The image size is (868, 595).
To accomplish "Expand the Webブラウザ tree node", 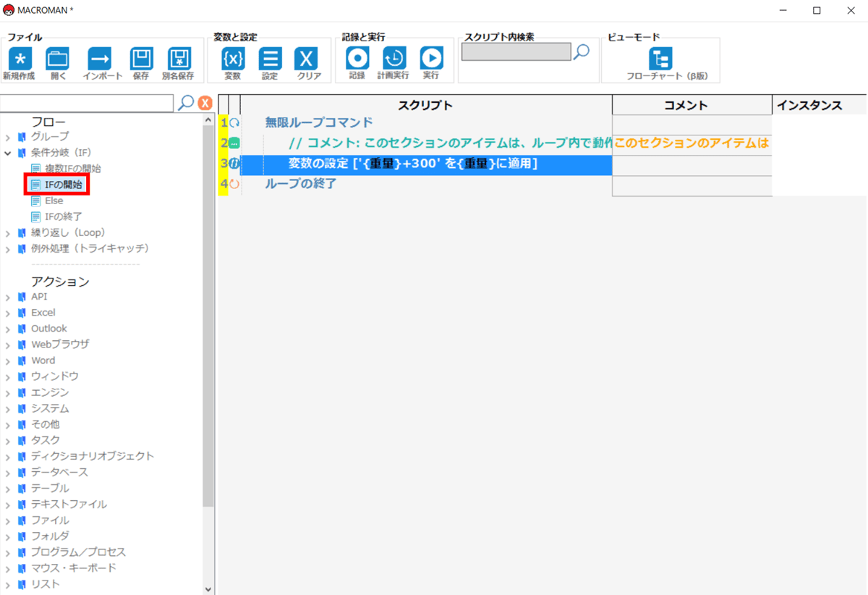I will [x=8, y=345].
